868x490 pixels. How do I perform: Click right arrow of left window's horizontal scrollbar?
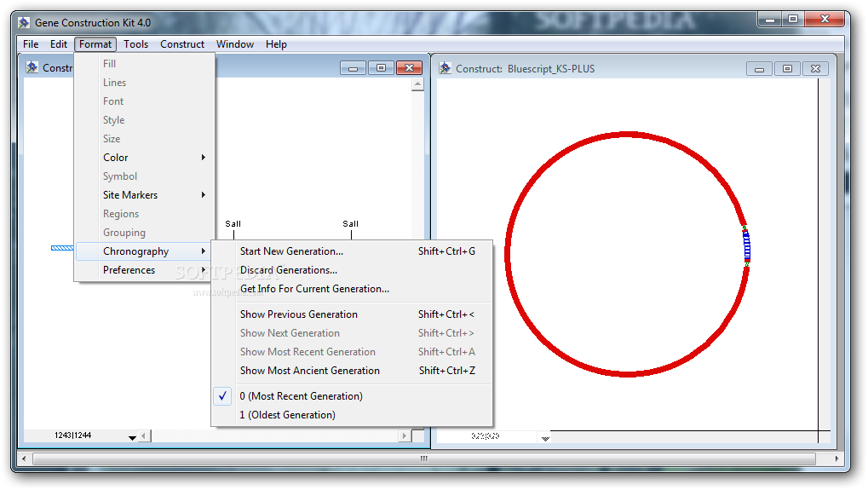coord(405,436)
